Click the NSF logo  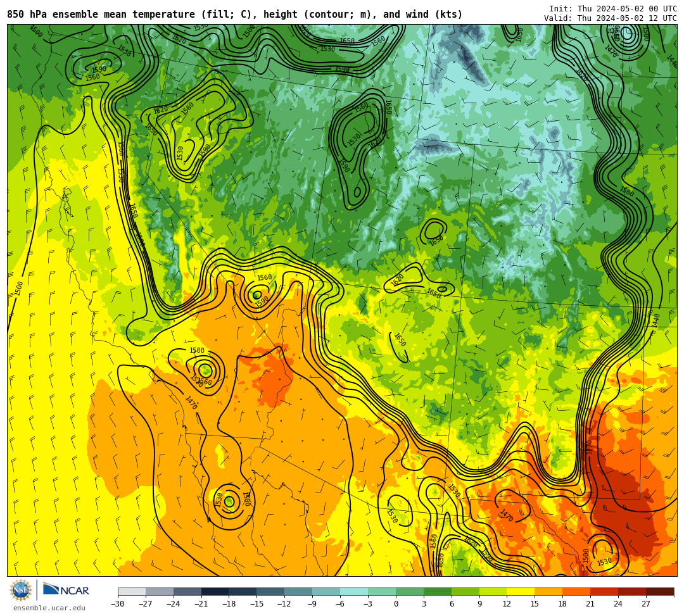click(x=20, y=590)
